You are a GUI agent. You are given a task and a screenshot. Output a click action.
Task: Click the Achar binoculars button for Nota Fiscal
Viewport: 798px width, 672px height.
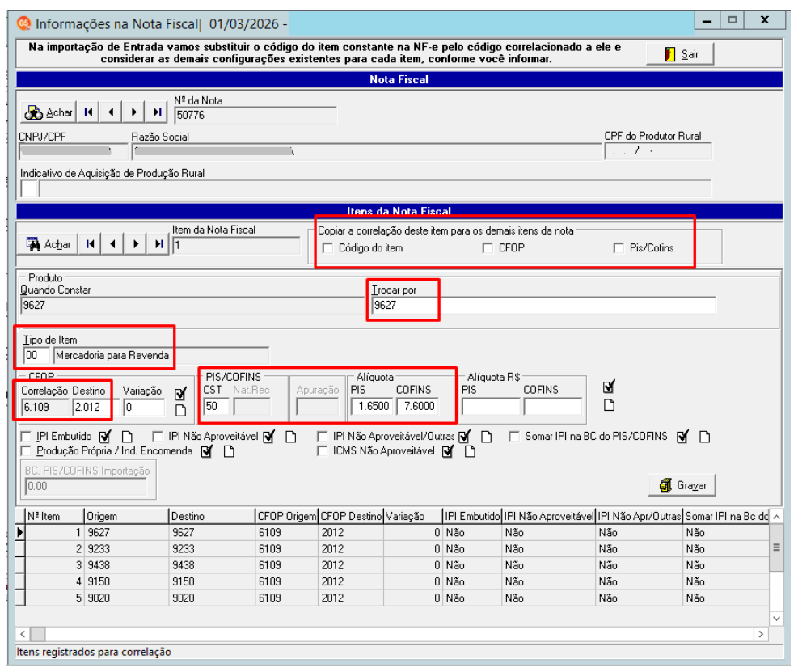point(49,112)
